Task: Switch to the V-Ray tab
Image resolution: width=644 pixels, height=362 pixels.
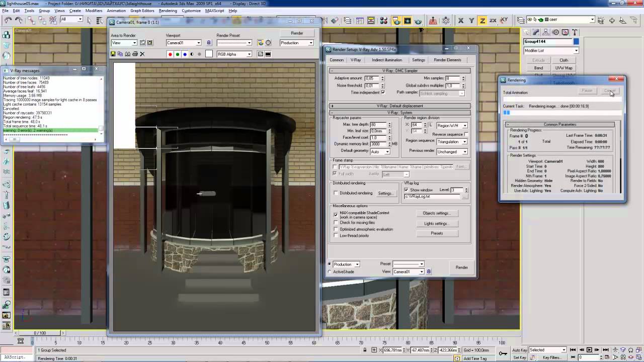Action: [356, 60]
